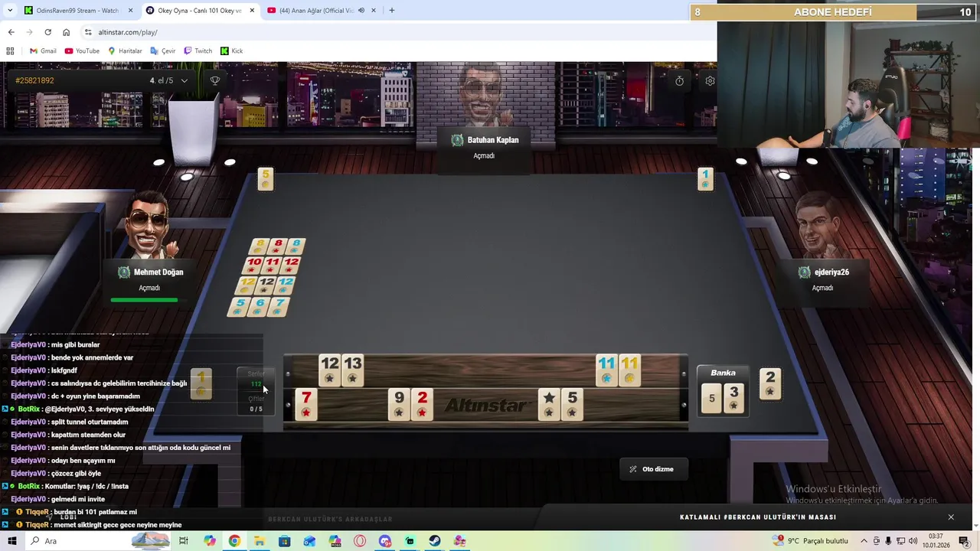Click Mehmet Doğan's green turn timer bar

(x=144, y=300)
